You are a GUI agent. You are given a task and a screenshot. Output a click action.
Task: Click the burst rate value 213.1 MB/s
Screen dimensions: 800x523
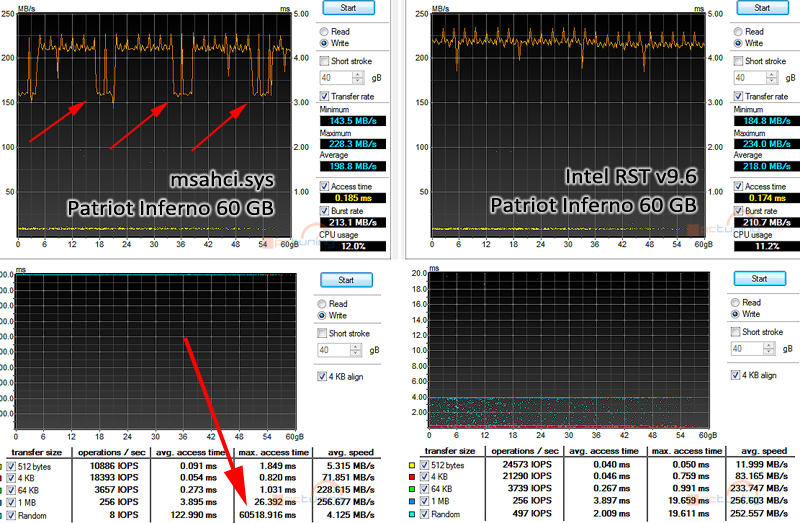353,222
